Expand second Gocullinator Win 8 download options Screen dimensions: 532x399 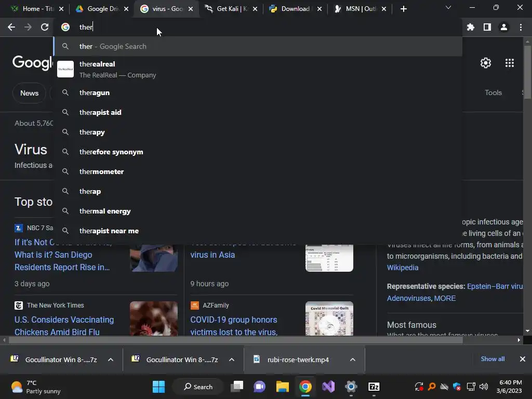tap(232, 360)
